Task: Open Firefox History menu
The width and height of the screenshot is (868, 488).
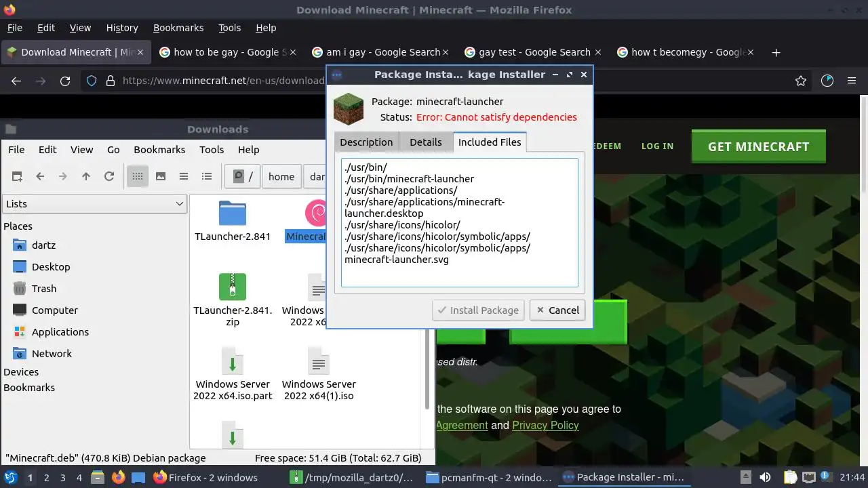Action: coord(122,28)
